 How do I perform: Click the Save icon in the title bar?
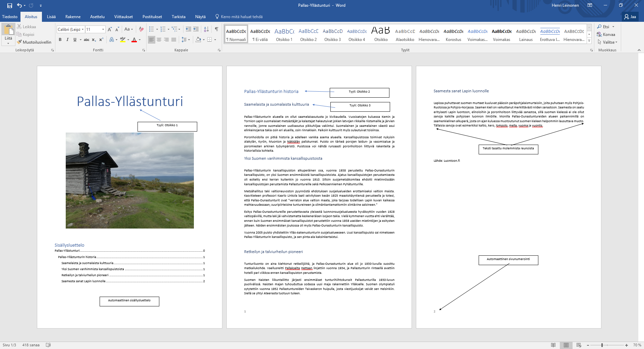click(9, 5)
